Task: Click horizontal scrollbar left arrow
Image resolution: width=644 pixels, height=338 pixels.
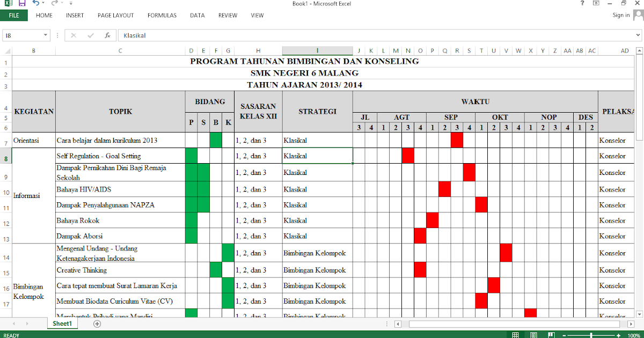Action: pos(398,324)
